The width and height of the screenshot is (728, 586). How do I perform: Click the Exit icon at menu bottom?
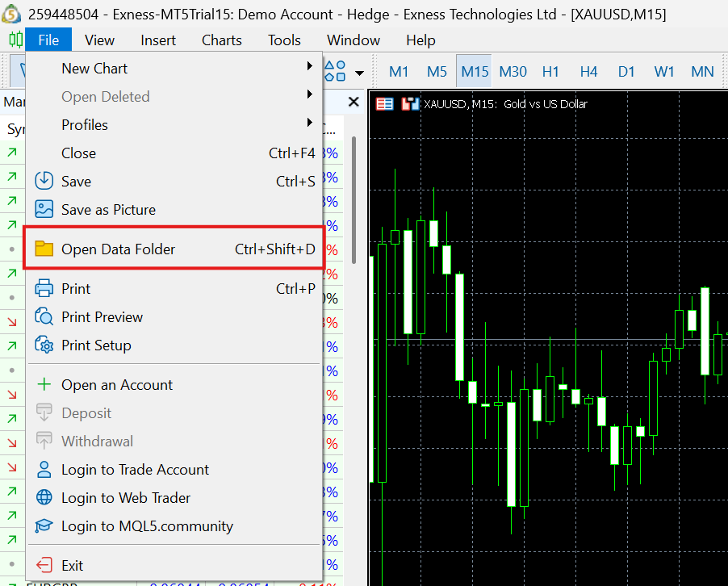point(45,564)
